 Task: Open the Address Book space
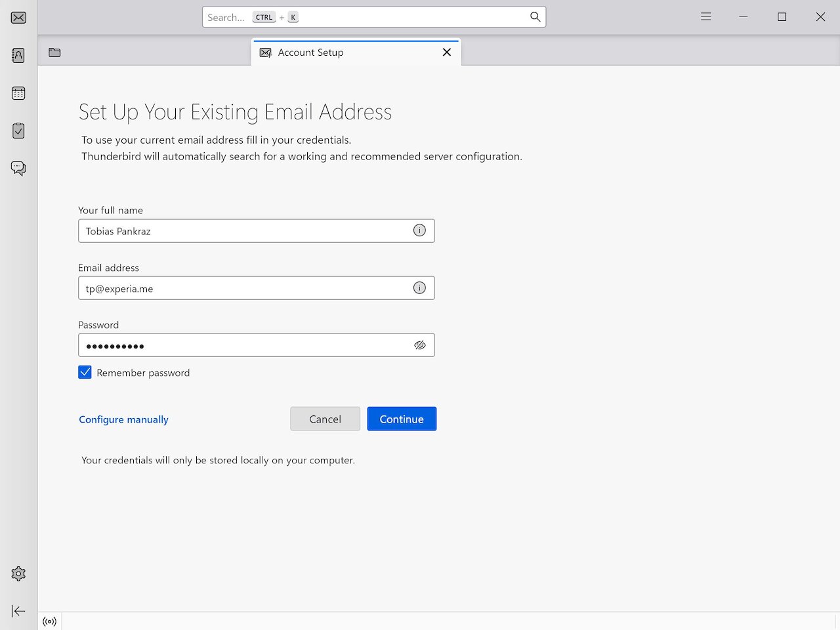point(18,55)
